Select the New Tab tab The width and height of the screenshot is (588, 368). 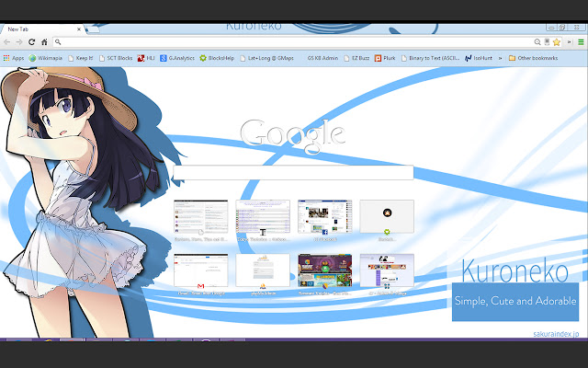[x=41, y=29]
